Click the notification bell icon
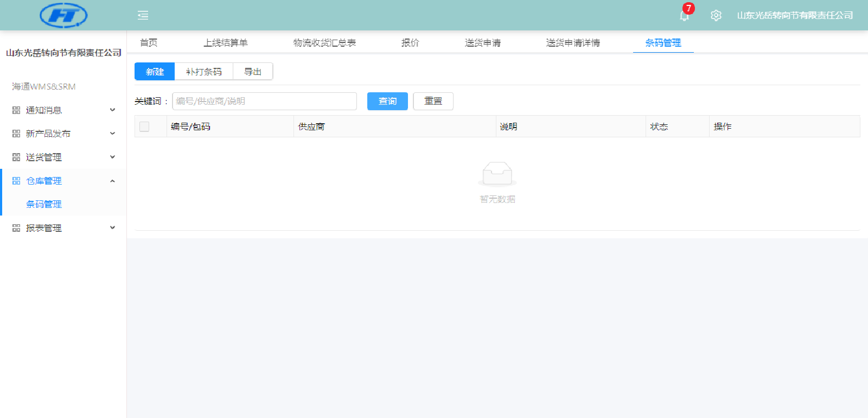 coord(684,16)
